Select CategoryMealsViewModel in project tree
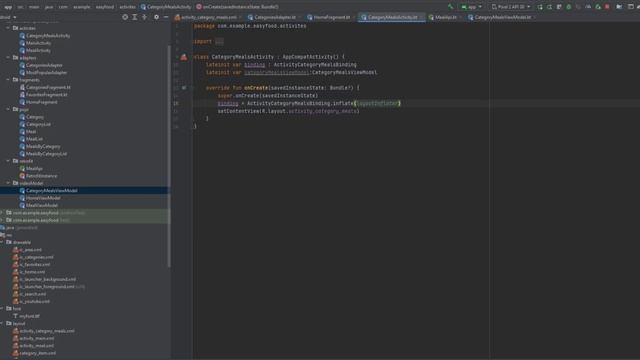 point(48,191)
